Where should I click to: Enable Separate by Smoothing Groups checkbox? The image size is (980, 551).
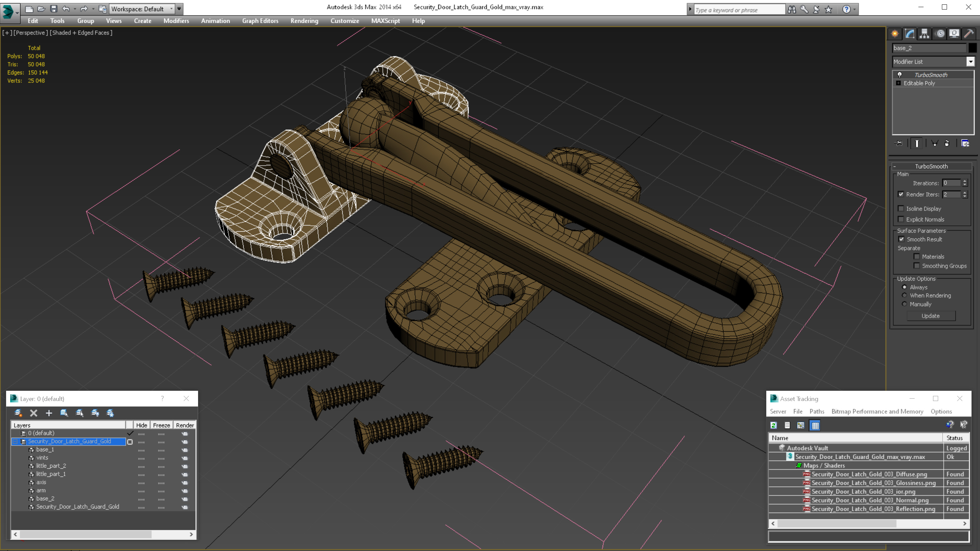click(x=917, y=266)
